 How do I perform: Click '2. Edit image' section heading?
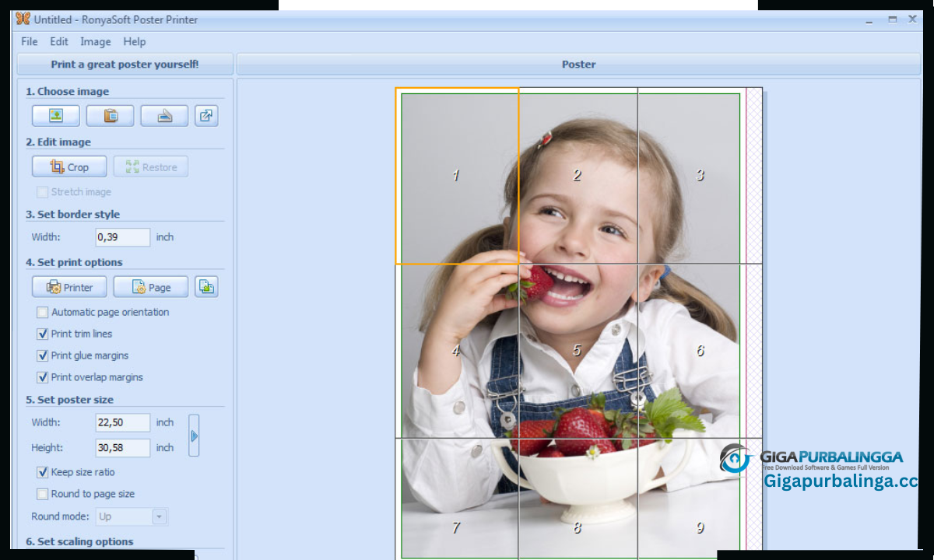tap(58, 142)
